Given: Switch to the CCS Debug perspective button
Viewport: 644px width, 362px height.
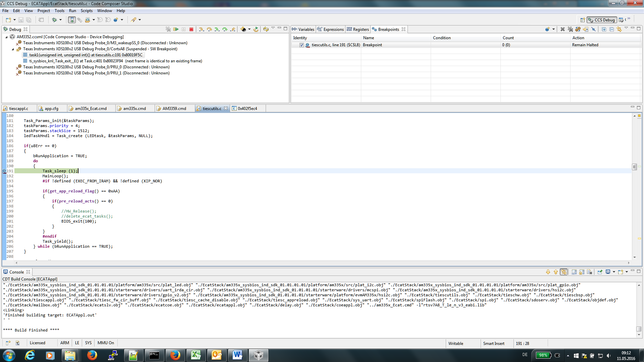Looking at the screenshot, I should pos(602,20).
